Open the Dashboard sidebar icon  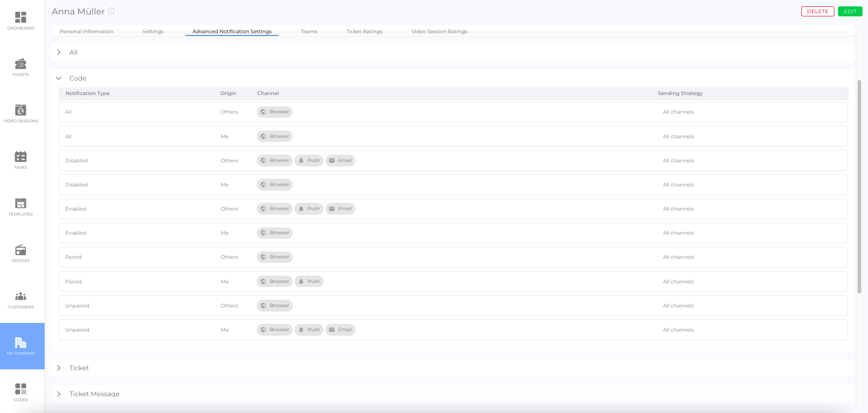pyautogui.click(x=20, y=18)
